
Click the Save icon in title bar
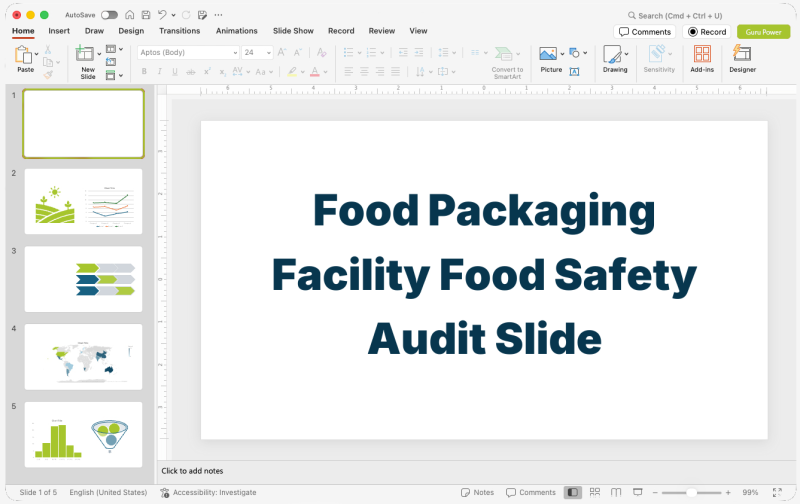point(146,15)
